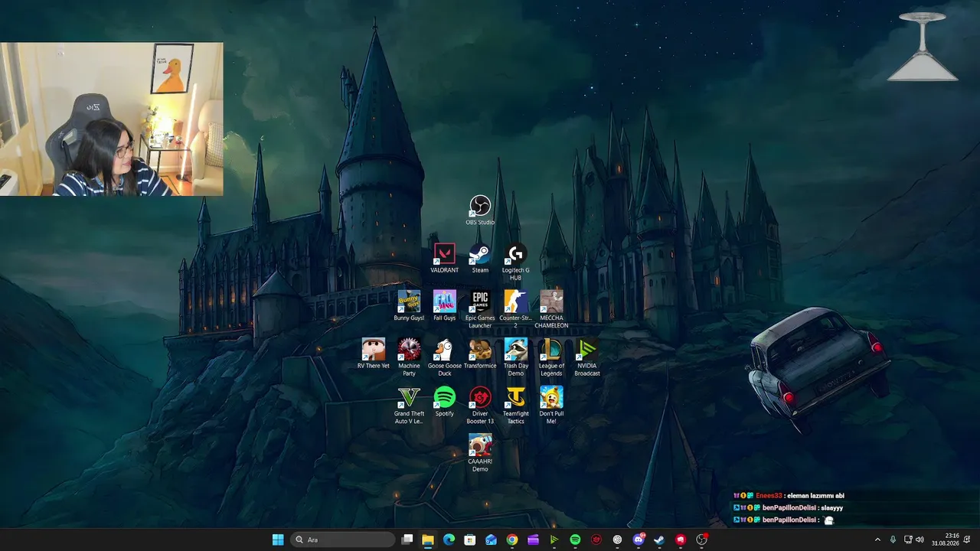Switch to Spotify in the taskbar

point(575,540)
